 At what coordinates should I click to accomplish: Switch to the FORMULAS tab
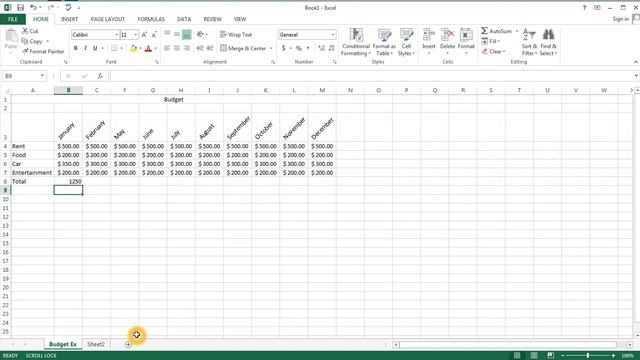(151, 19)
